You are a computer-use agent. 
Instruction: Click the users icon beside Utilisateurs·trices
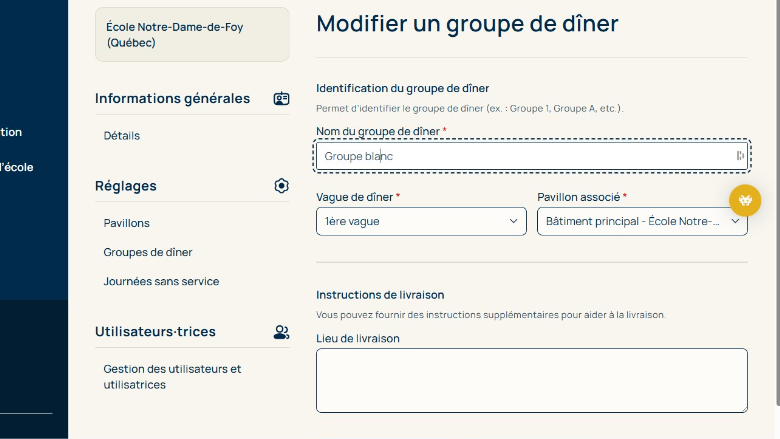pyautogui.click(x=281, y=332)
